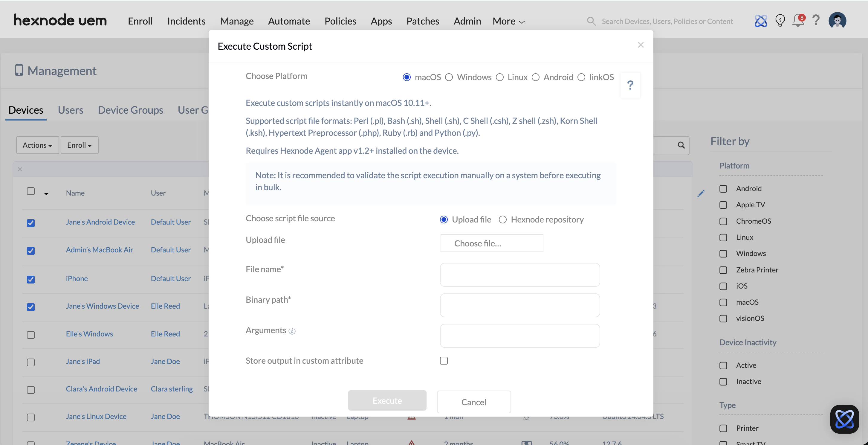Open the Policies menu
The width and height of the screenshot is (868, 445).
(x=340, y=21)
